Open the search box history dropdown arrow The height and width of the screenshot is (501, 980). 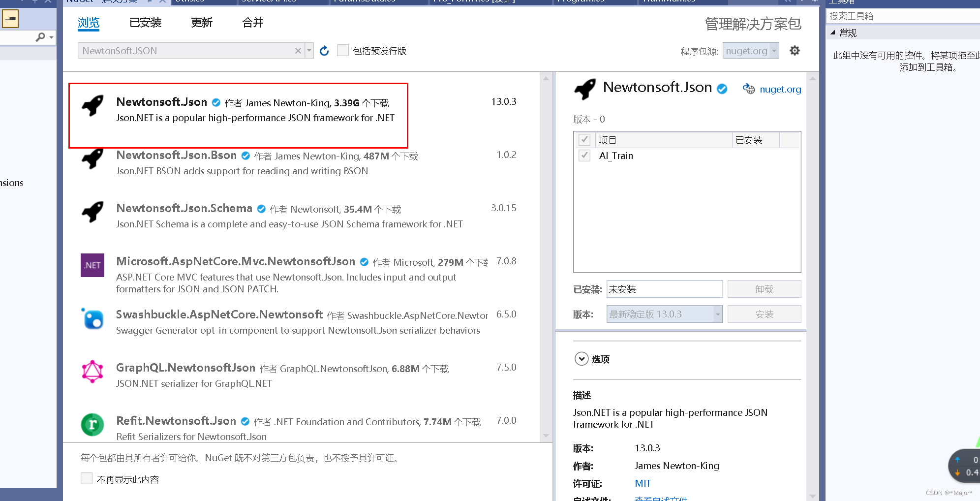[x=309, y=51]
